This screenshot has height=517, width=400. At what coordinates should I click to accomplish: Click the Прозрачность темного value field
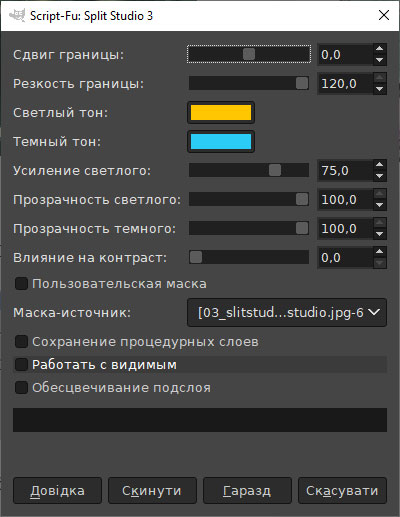[345, 228]
